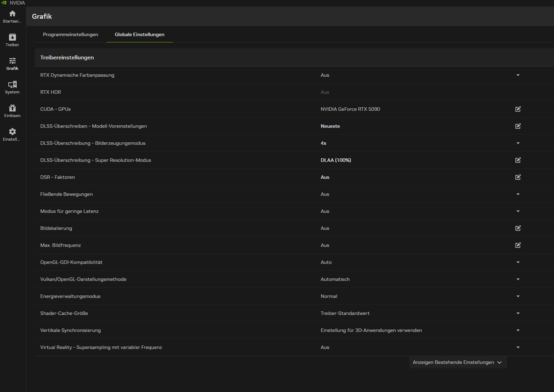Open the System section in sidebar
This screenshot has height=392, width=554.
(x=12, y=85)
